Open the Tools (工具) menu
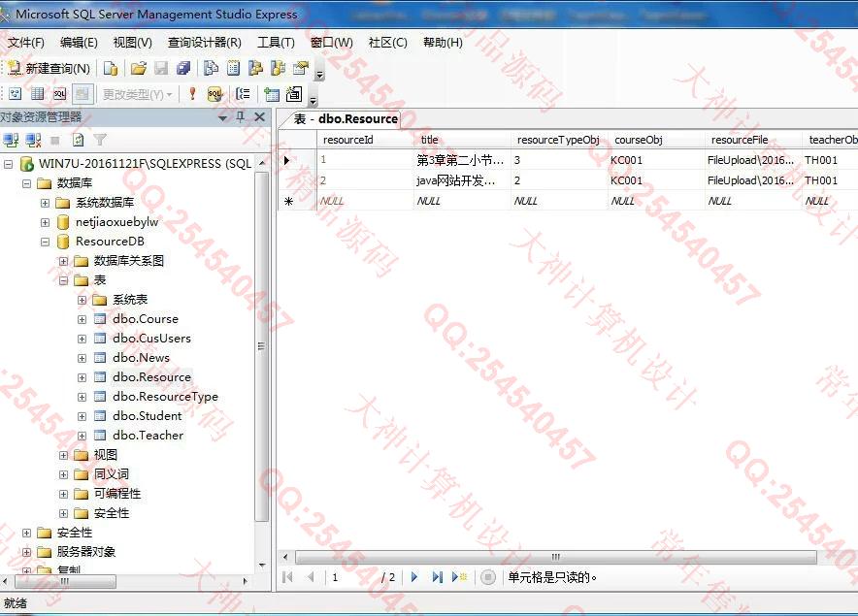 pos(276,42)
